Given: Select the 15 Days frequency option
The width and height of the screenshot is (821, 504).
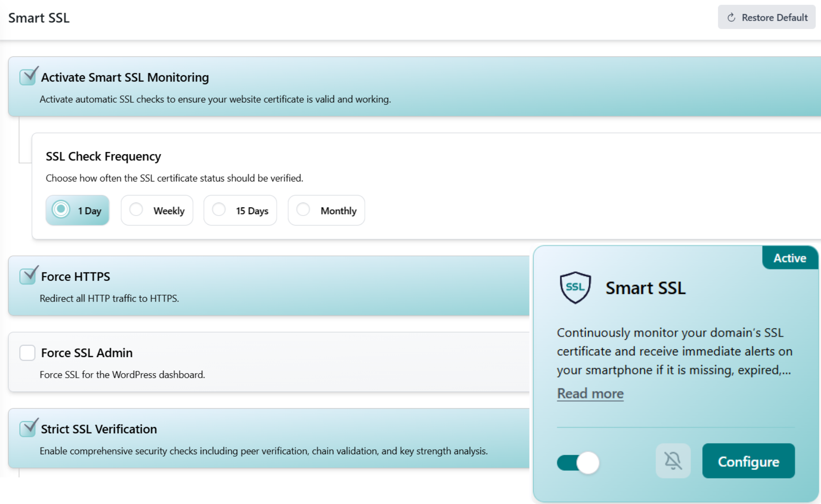Looking at the screenshot, I should click(240, 210).
